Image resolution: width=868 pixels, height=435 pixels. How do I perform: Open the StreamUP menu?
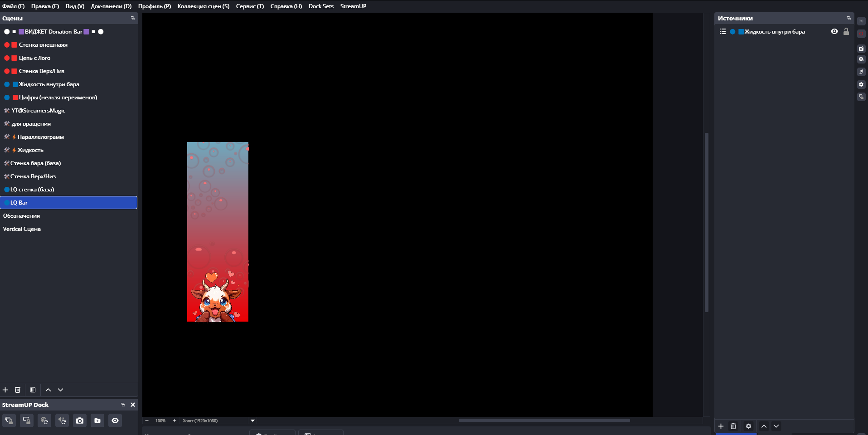[x=353, y=6]
